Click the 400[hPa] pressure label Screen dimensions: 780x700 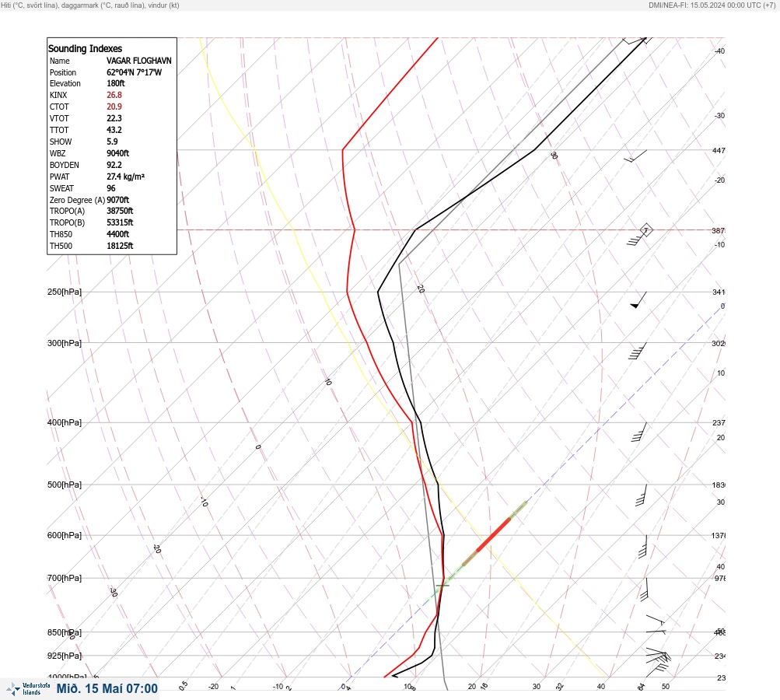(x=65, y=423)
